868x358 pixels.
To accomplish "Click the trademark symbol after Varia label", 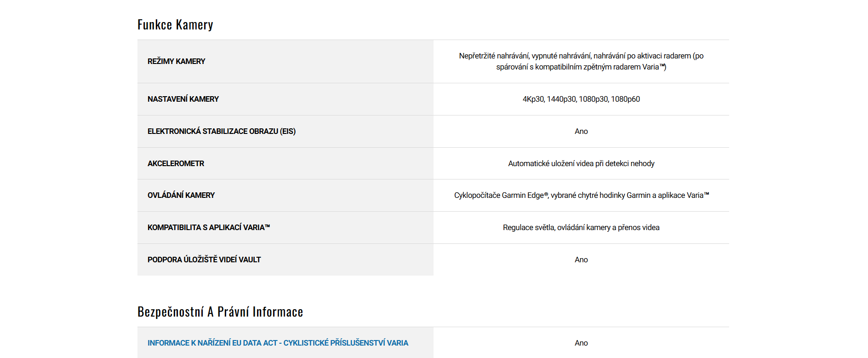I will coord(268,226).
